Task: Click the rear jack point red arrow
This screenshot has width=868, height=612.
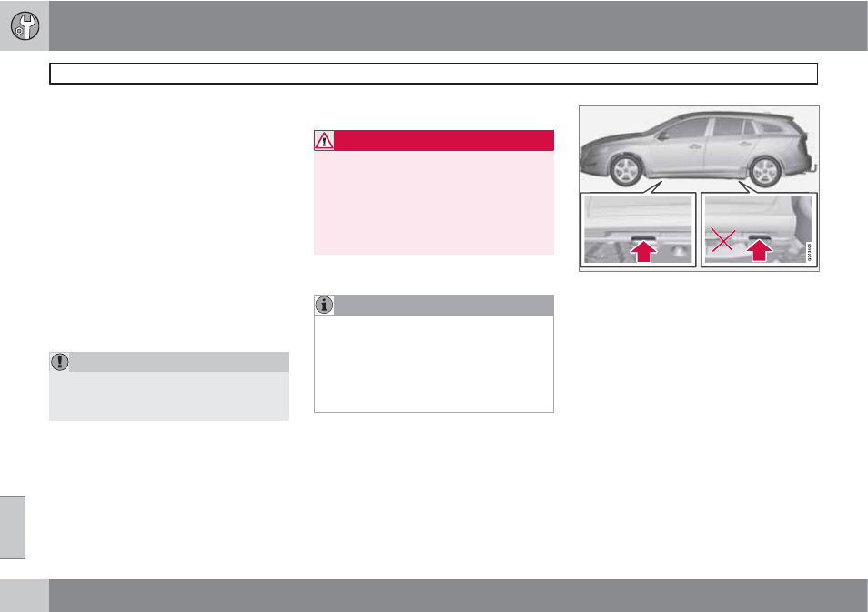Action: coord(759,251)
